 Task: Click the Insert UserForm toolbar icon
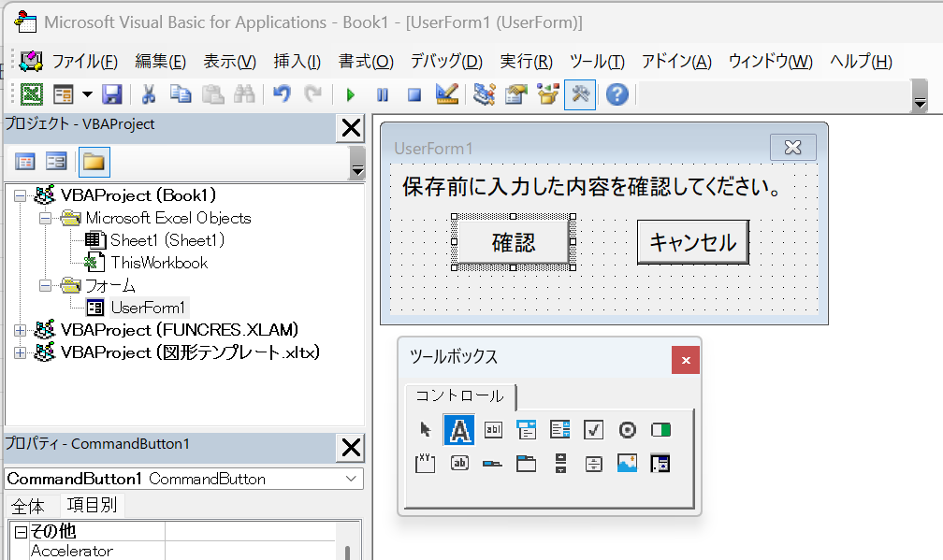[x=64, y=94]
